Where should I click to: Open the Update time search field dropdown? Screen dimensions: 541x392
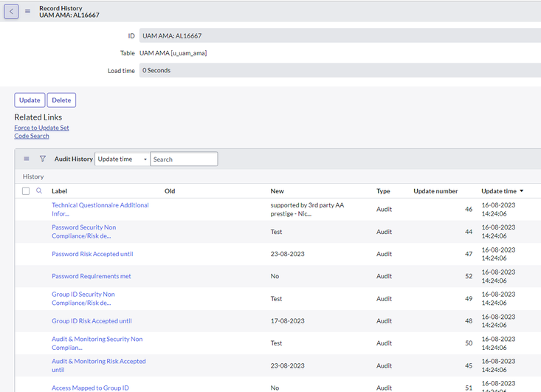[122, 159]
